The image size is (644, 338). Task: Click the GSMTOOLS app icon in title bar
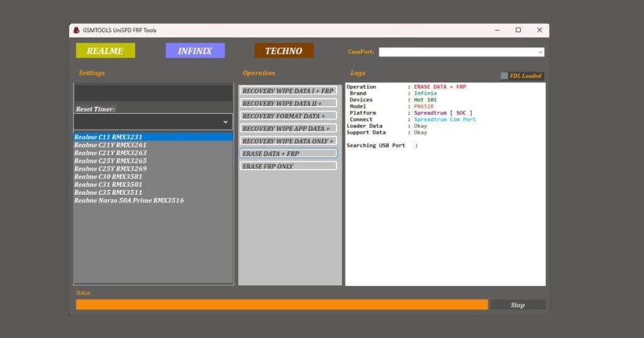[76, 30]
